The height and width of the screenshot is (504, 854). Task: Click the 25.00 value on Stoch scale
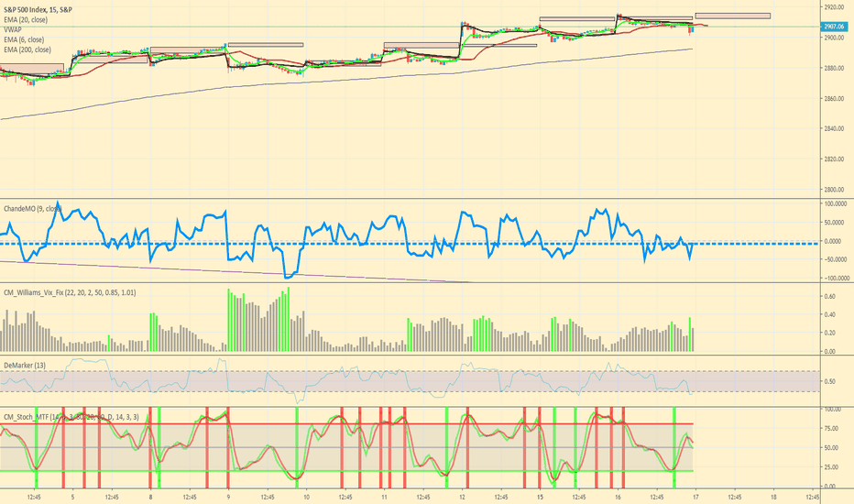pyautogui.click(x=831, y=467)
